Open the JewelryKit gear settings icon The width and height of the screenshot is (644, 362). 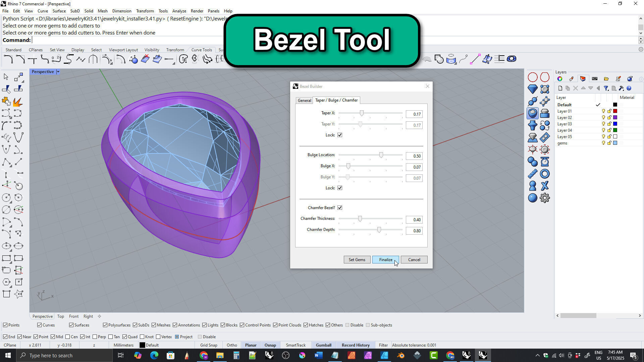tap(545, 198)
